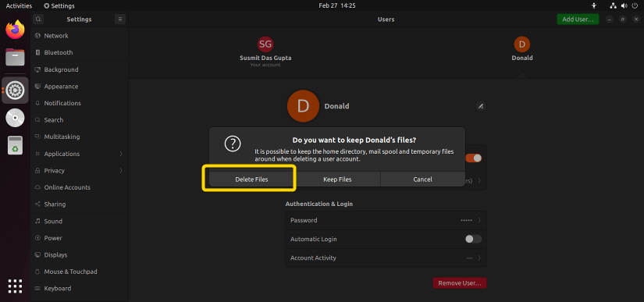644x302 pixels.
Task: Open Mouse & Touchpad settings panel
Action: [80, 272]
